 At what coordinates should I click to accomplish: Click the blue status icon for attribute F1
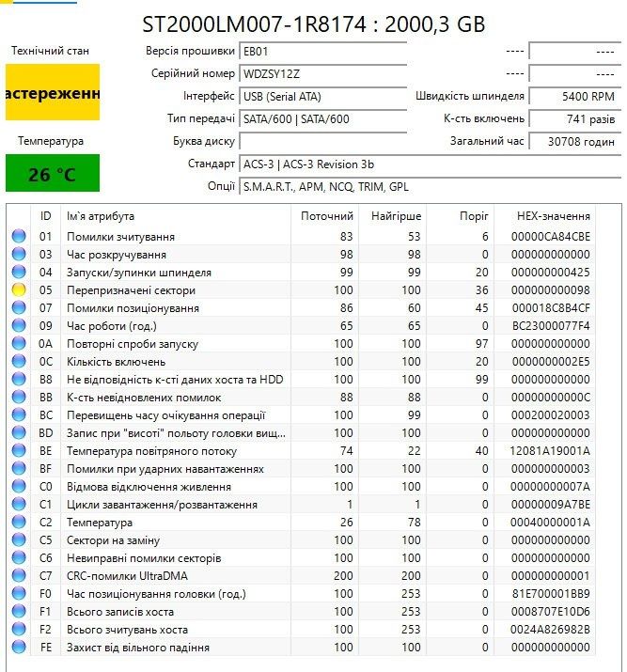(x=19, y=612)
